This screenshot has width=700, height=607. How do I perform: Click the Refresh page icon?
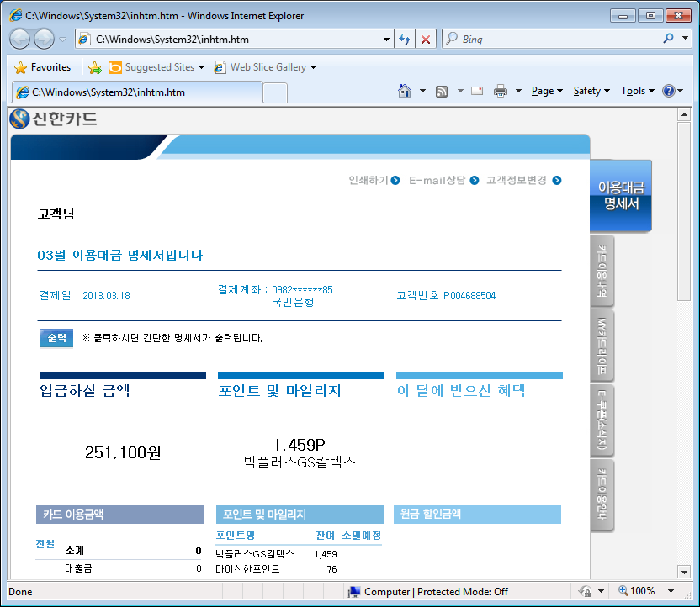click(406, 39)
